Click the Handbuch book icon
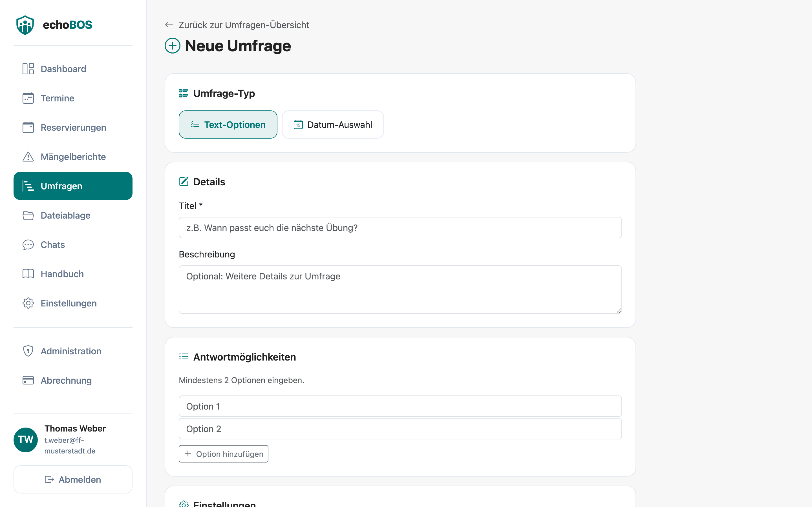 (28, 274)
